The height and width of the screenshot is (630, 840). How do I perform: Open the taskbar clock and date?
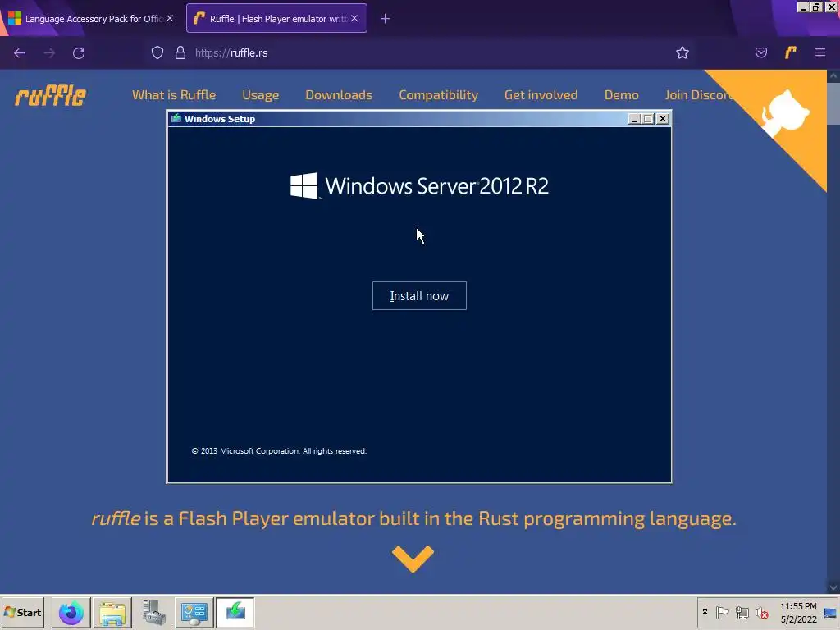(x=798, y=612)
